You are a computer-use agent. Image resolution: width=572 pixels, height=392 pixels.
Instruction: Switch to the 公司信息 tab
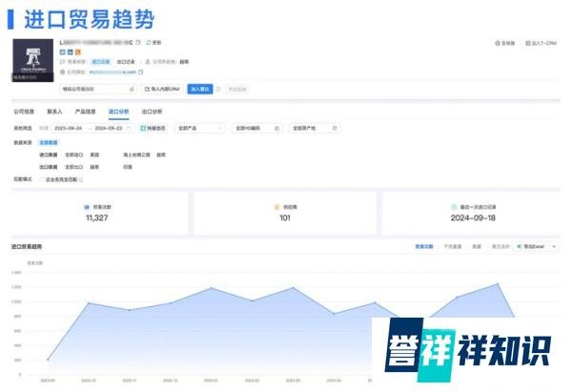pos(24,112)
